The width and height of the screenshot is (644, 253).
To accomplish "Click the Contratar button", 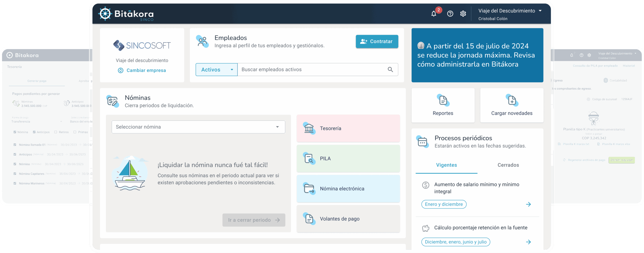I will pyautogui.click(x=377, y=42).
